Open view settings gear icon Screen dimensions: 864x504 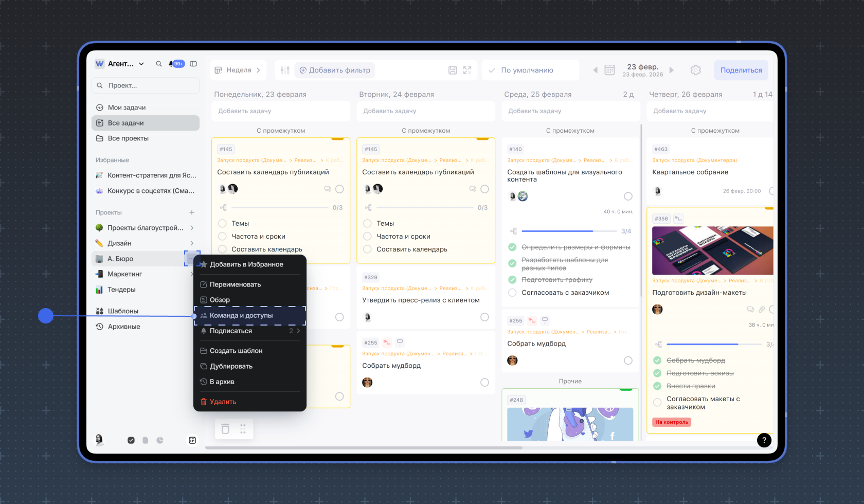695,70
